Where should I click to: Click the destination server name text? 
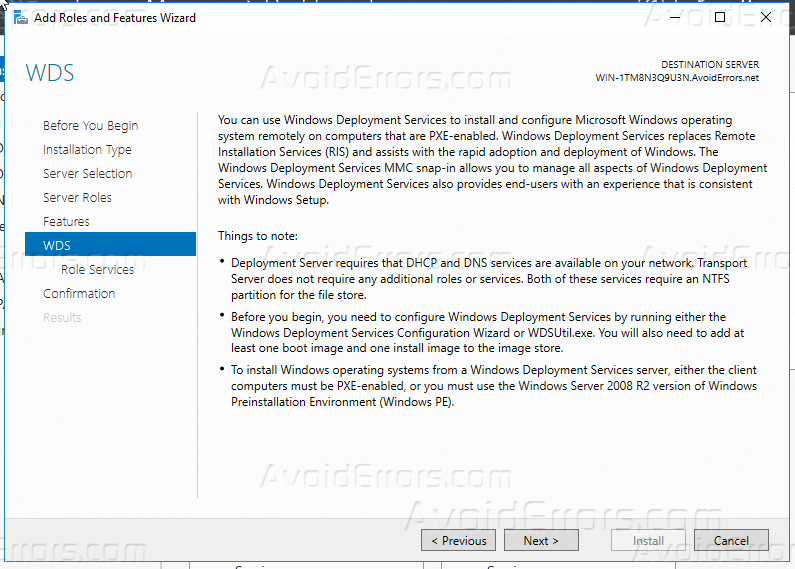(x=677, y=78)
